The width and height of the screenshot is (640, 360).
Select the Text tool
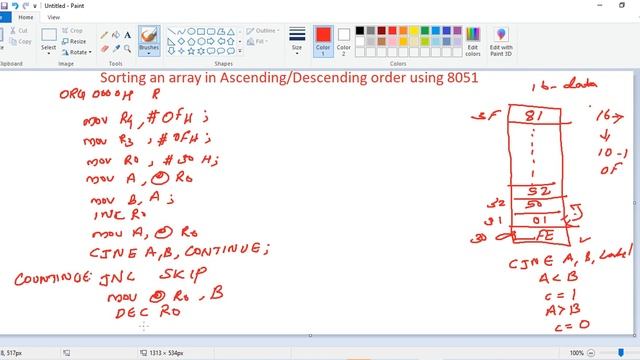pos(128,36)
